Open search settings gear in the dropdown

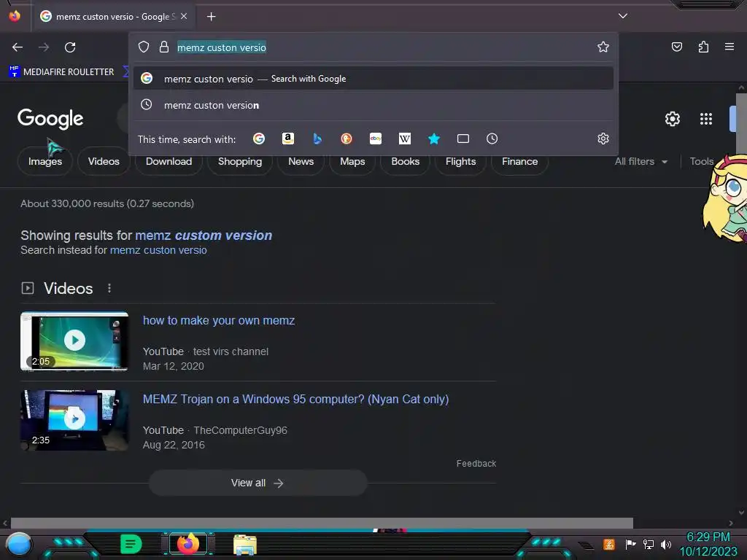tap(603, 139)
